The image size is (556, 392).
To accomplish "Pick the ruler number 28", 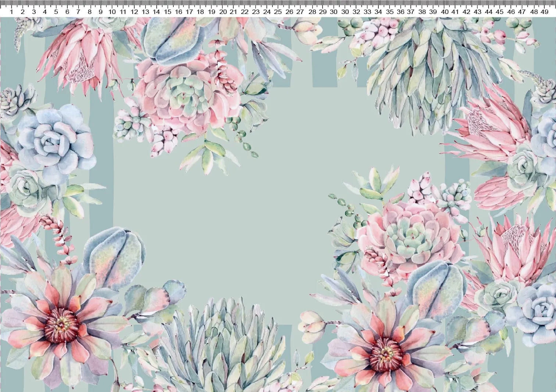I will (x=312, y=12).
